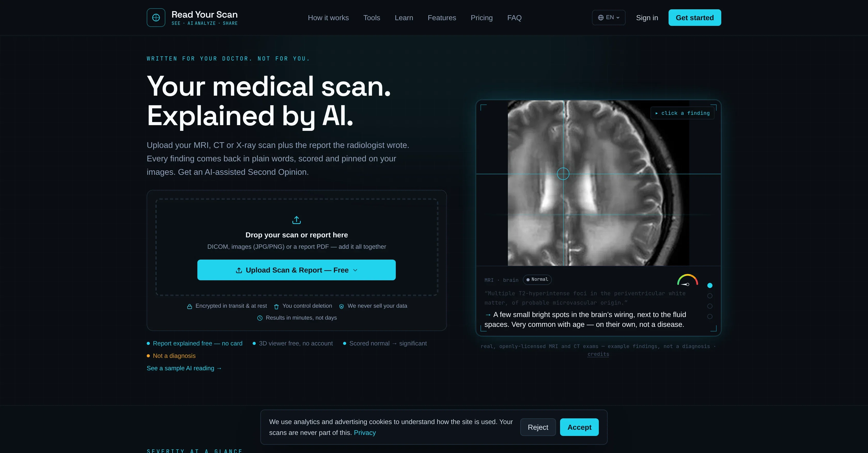Screen dimensions: 868x453
Task: Click the Read Your Scan crosshair logo icon
Action: (x=156, y=18)
